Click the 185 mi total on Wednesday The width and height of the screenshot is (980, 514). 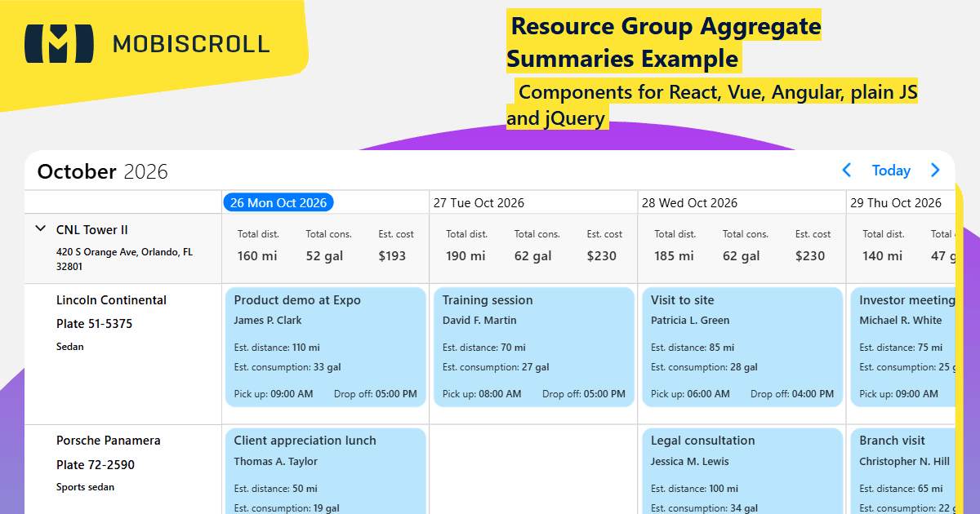[674, 255]
